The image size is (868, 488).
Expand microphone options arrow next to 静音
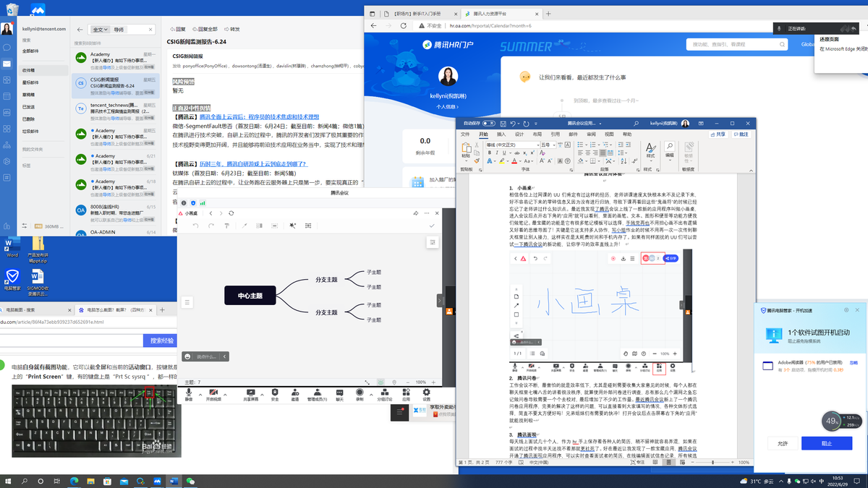(200, 395)
